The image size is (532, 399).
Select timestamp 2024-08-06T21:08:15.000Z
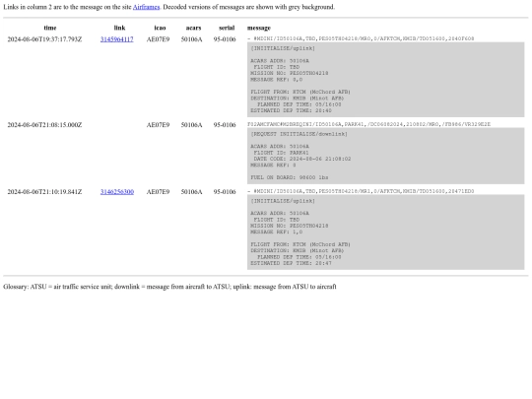point(44,125)
